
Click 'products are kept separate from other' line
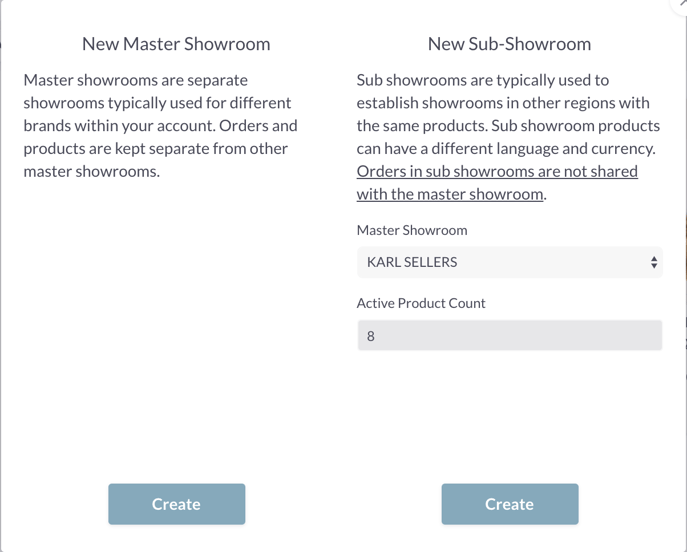(x=156, y=149)
